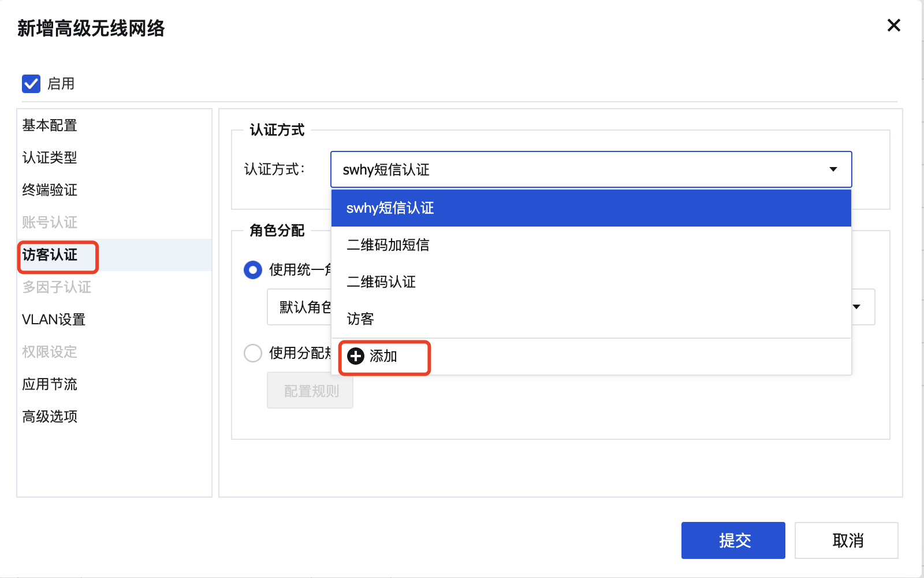The image size is (924, 578).
Task: Select the 使用分配规则 radio button
Action: point(253,353)
